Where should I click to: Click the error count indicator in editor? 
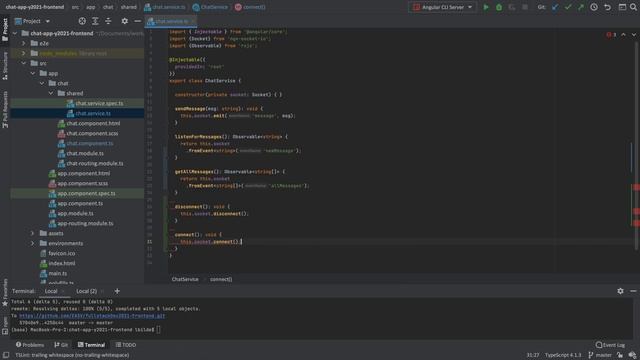(611, 35)
